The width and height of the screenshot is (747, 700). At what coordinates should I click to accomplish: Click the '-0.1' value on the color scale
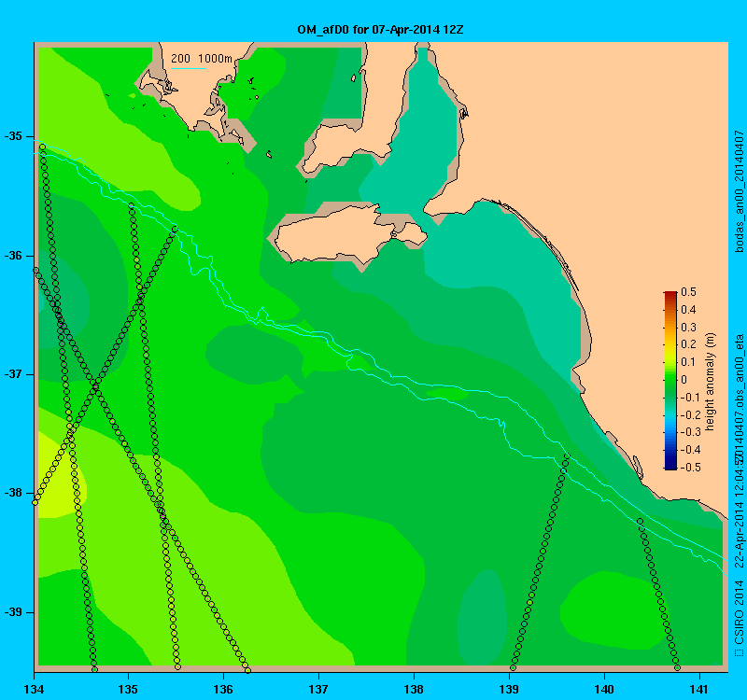[689, 398]
